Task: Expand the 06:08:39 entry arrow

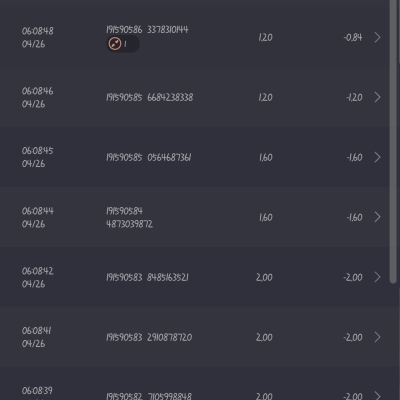Action: pos(377,396)
